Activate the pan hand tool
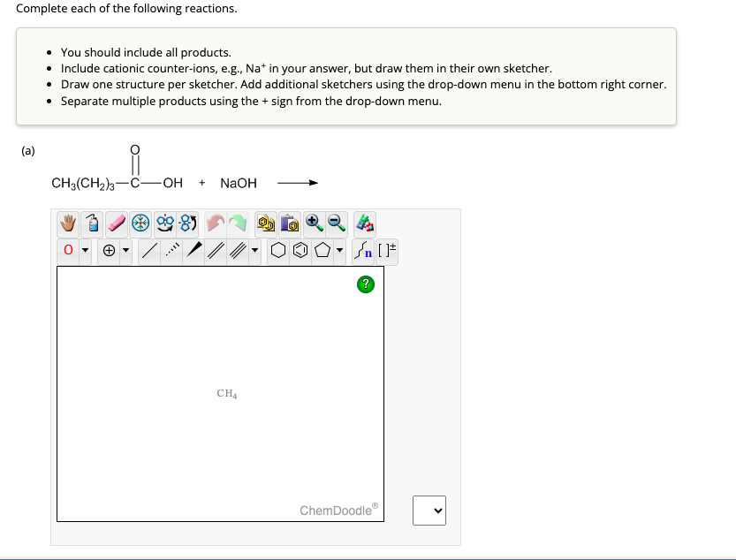Screen dimensions: 736x560 (67, 223)
